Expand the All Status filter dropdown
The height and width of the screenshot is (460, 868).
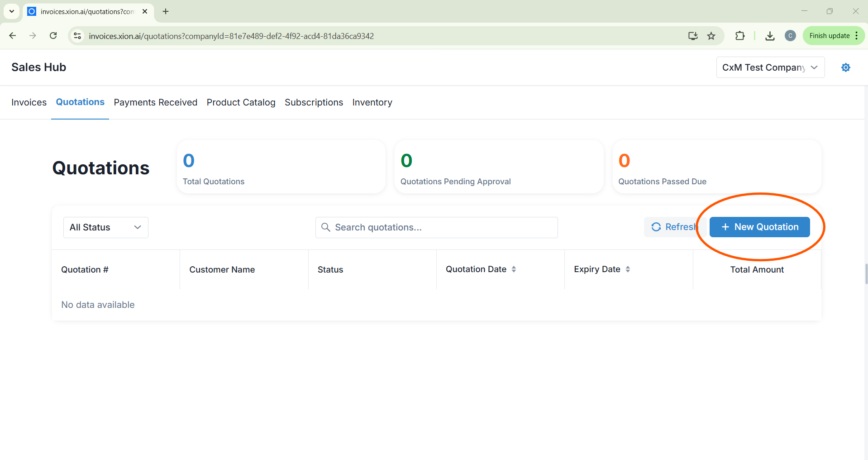pos(105,227)
